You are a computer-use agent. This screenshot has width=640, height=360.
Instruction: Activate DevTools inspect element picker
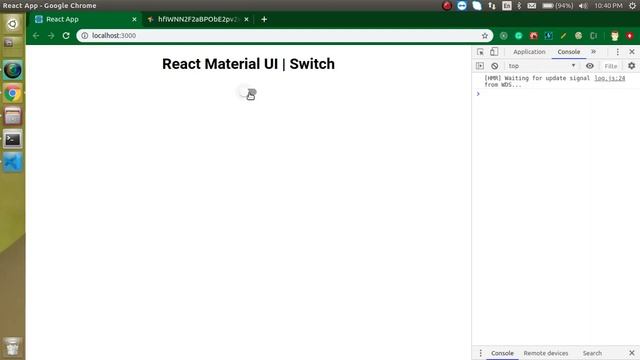point(480,52)
